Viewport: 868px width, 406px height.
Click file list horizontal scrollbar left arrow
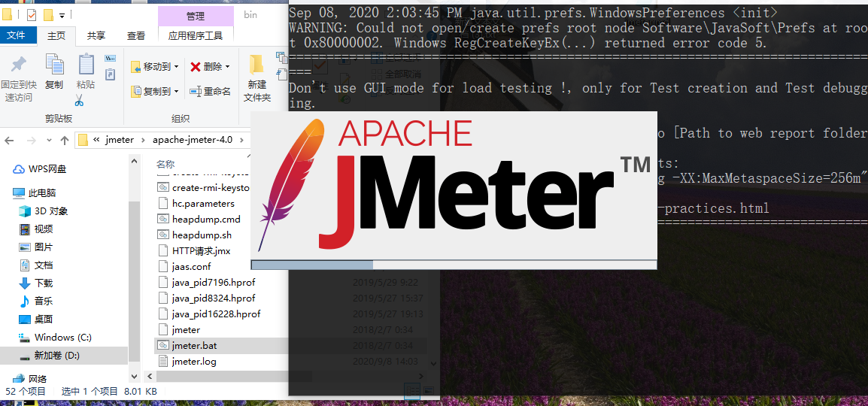pos(150,376)
